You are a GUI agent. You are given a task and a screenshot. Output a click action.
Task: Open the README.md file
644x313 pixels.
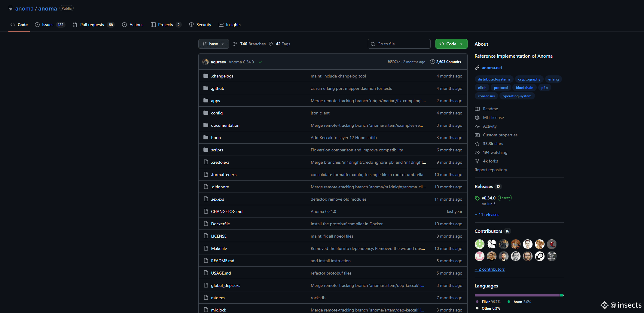coord(222,261)
